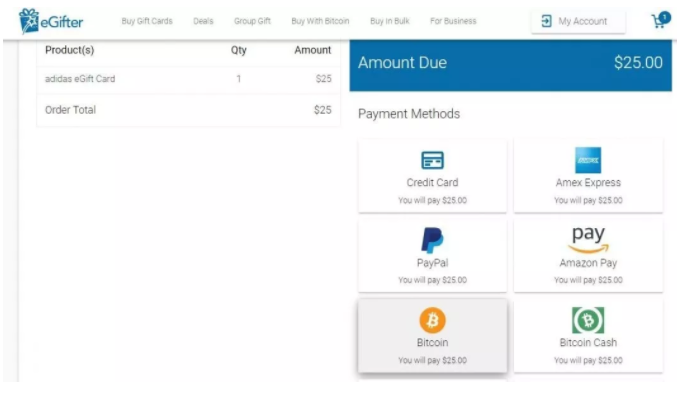677x403 pixels.
Task: Open Buy With Bitcoin page
Action: tap(320, 21)
